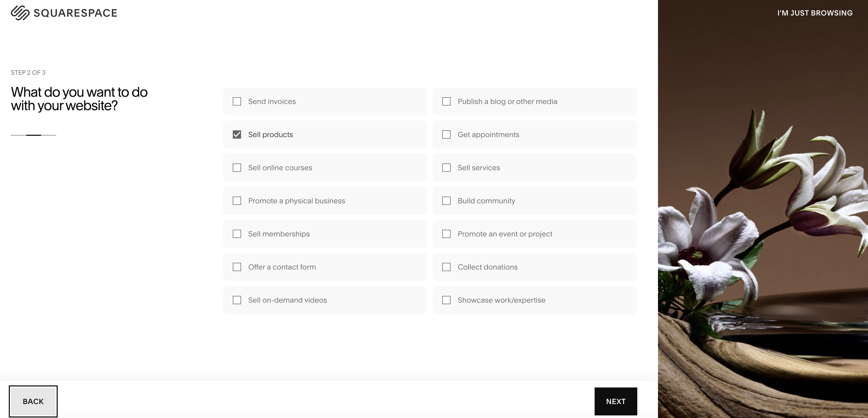Check the Sell memberships checkbox
The height and width of the screenshot is (418, 868).
pos(237,234)
